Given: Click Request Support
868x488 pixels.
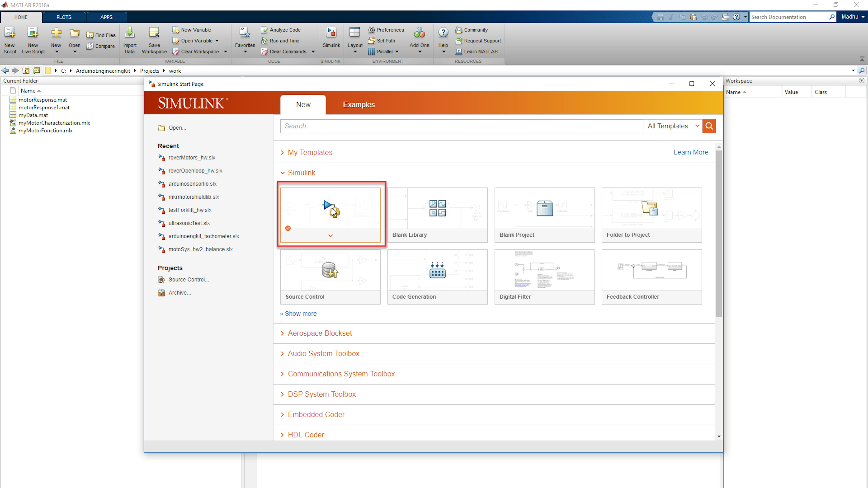Looking at the screenshot, I should pyautogui.click(x=478, y=41).
